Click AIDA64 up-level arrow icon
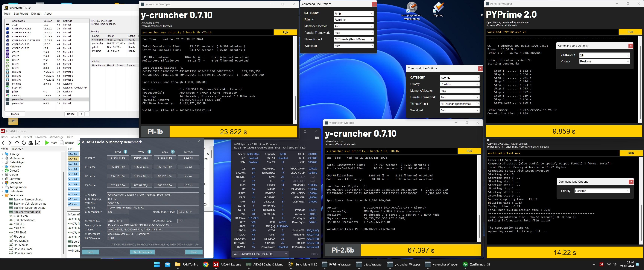Viewport: 644px width, 270px height. click(x=17, y=142)
